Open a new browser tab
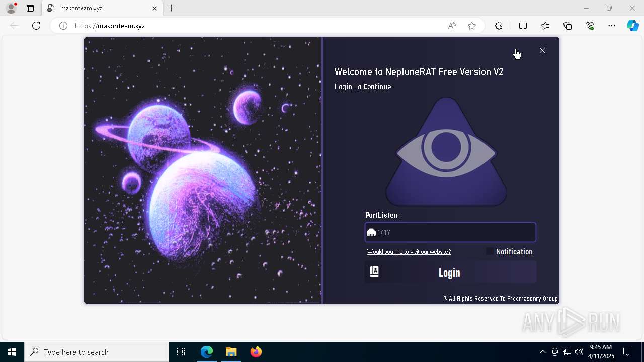Screen dimensions: 644x362 pyautogui.click(x=172, y=8)
